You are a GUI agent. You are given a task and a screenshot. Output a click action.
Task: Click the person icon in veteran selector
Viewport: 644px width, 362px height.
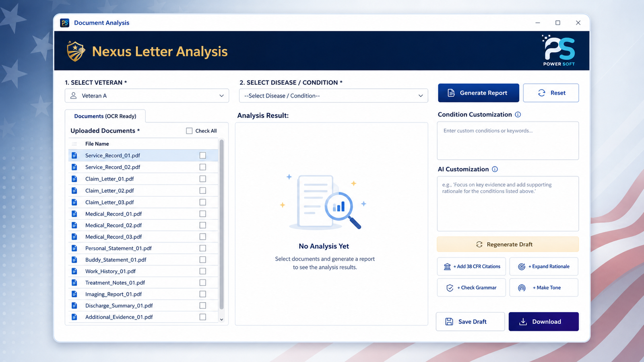tap(73, 96)
